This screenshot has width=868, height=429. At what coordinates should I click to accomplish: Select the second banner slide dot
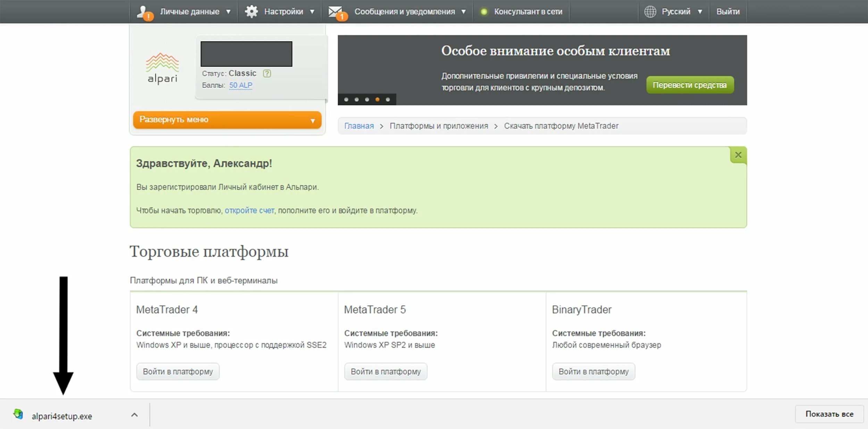[x=357, y=100]
